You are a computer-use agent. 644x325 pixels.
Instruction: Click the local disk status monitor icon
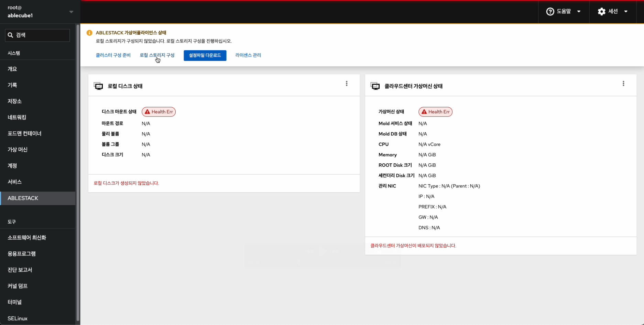click(98, 86)
